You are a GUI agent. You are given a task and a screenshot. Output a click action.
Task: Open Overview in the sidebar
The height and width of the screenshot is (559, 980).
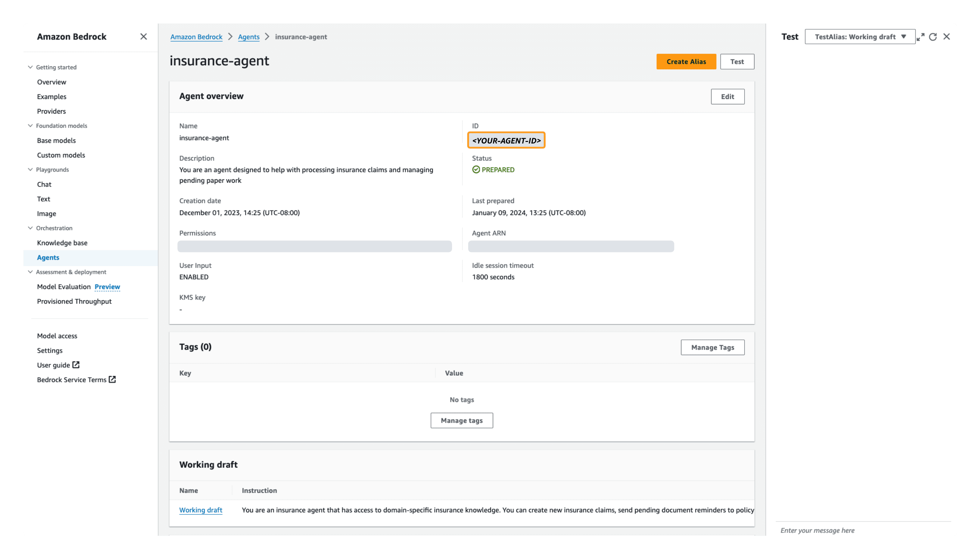[x=51, y=82]
